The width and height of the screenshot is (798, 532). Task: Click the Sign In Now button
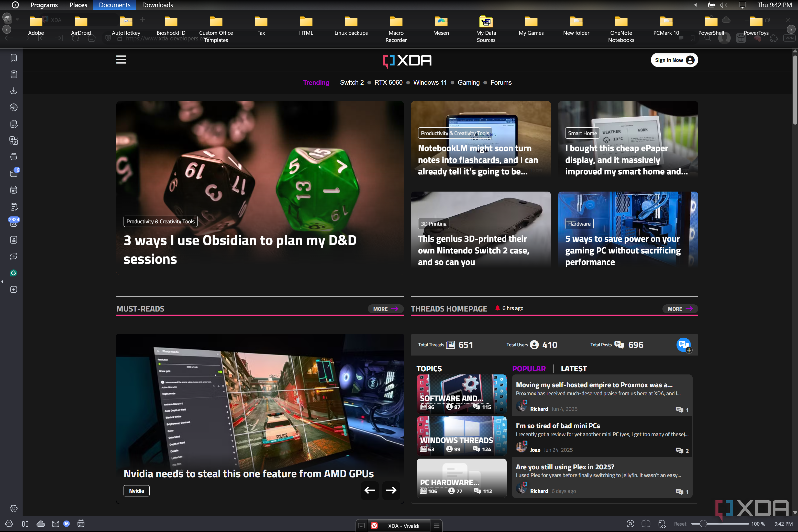coord(674,60)
